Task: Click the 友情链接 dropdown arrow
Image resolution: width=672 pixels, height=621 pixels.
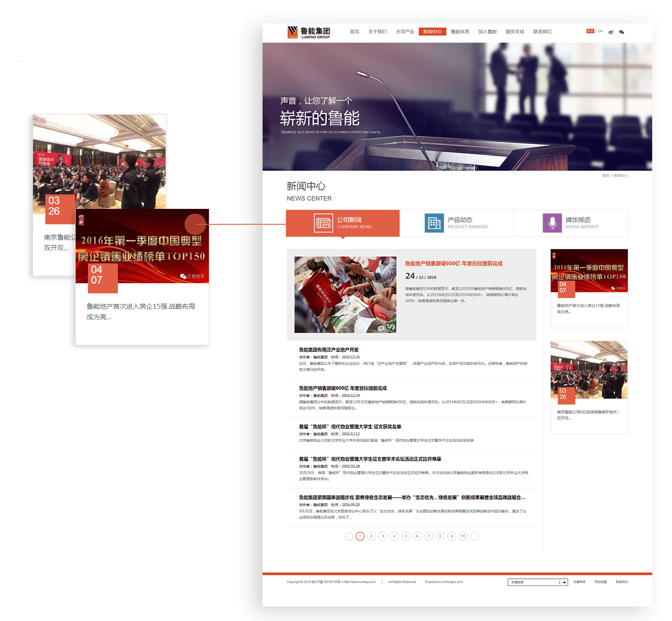Action: 564,582
